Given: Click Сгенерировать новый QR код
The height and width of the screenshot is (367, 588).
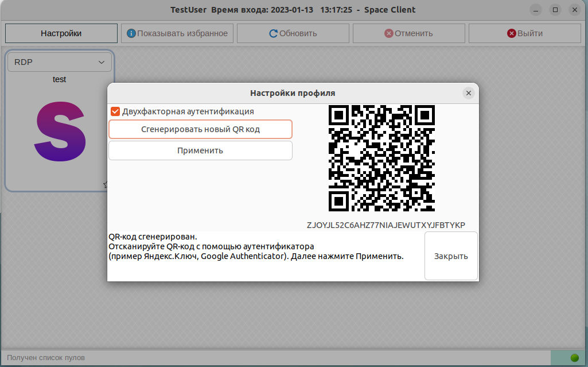Looking at the screenshot, I should coord(200,129).
